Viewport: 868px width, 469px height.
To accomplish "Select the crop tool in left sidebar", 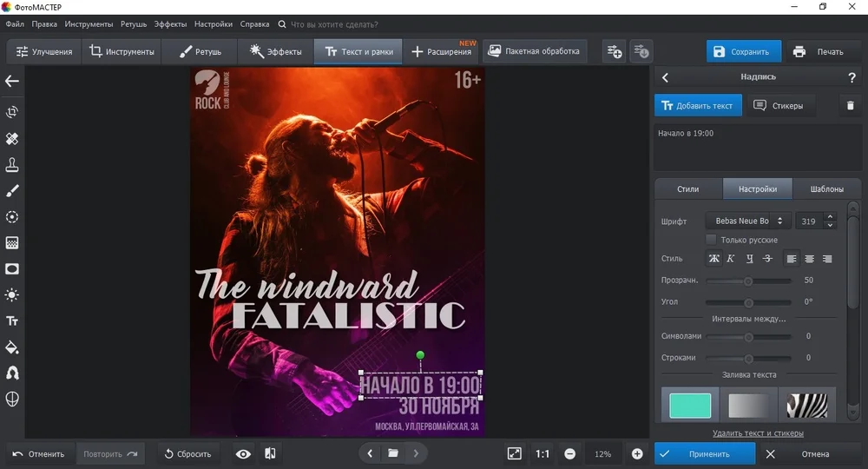I will click(x=12, y=112).
